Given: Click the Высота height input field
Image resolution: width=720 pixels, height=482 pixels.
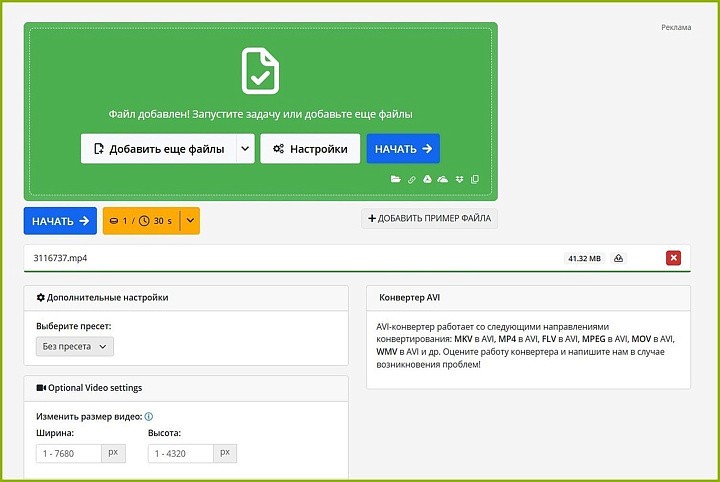Looking at the screenshot, I should 181,453.
